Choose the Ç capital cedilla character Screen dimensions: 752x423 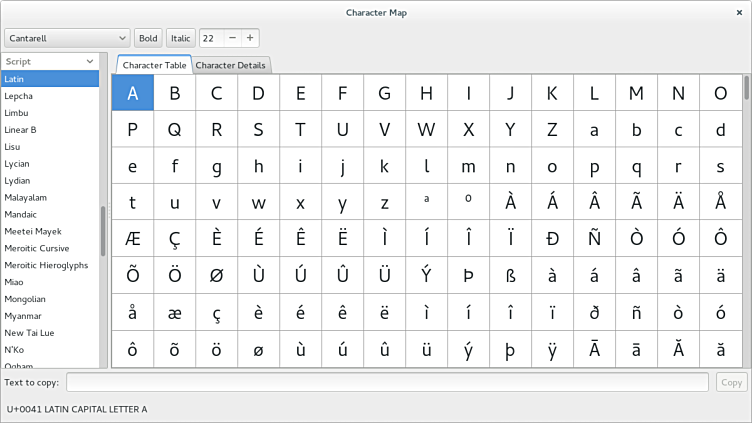[x=175, y=239]
